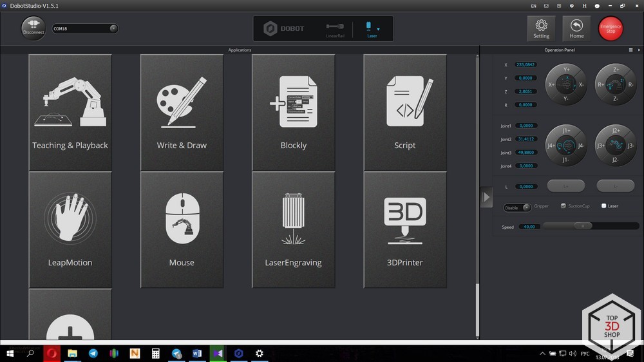The height and width of the screenshot is (362, 644).
Task: Click the Speed slider handle
Action: (583, 225)
